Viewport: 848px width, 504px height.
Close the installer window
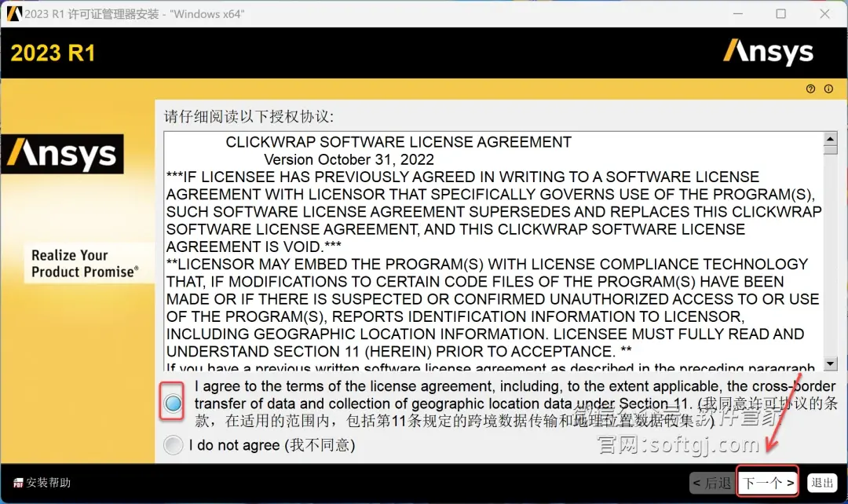824,13
